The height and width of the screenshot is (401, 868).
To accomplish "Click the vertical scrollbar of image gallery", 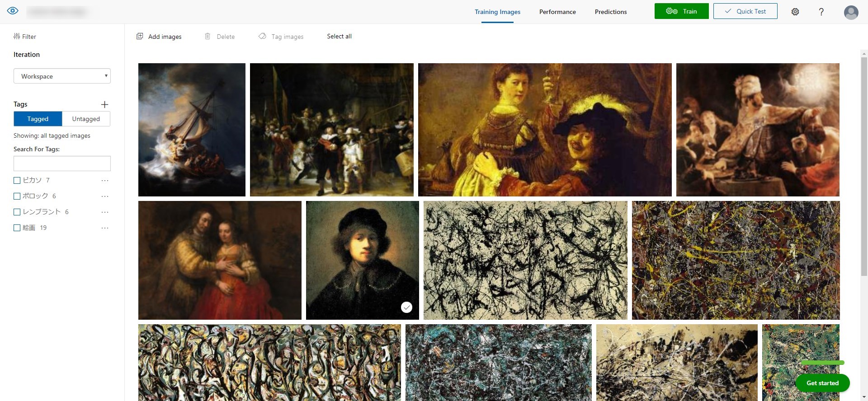I will (x=864, y=163).
